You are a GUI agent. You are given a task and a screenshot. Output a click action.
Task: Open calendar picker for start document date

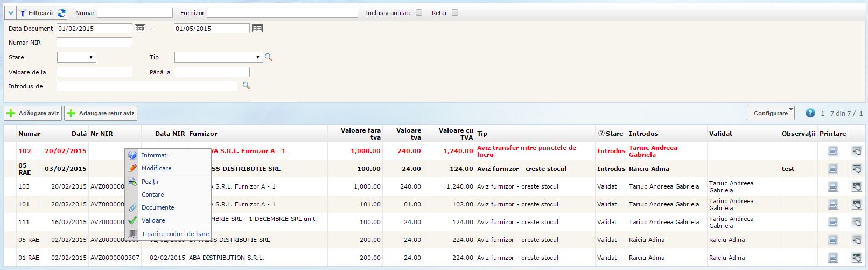click(x=139, y=29)
